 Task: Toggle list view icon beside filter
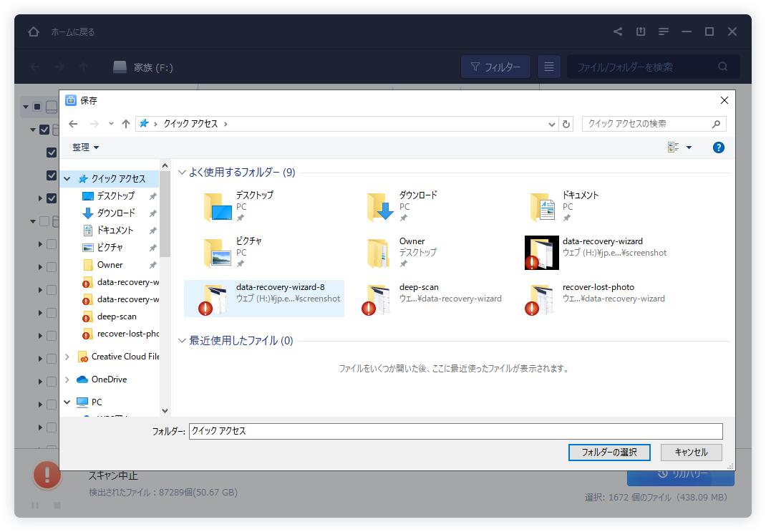(548, 67)
